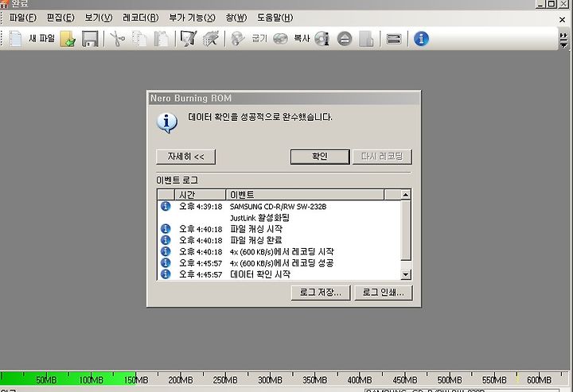Click the '시간' column header
This screenshot has height=392, width=573.
coord(200,195)
